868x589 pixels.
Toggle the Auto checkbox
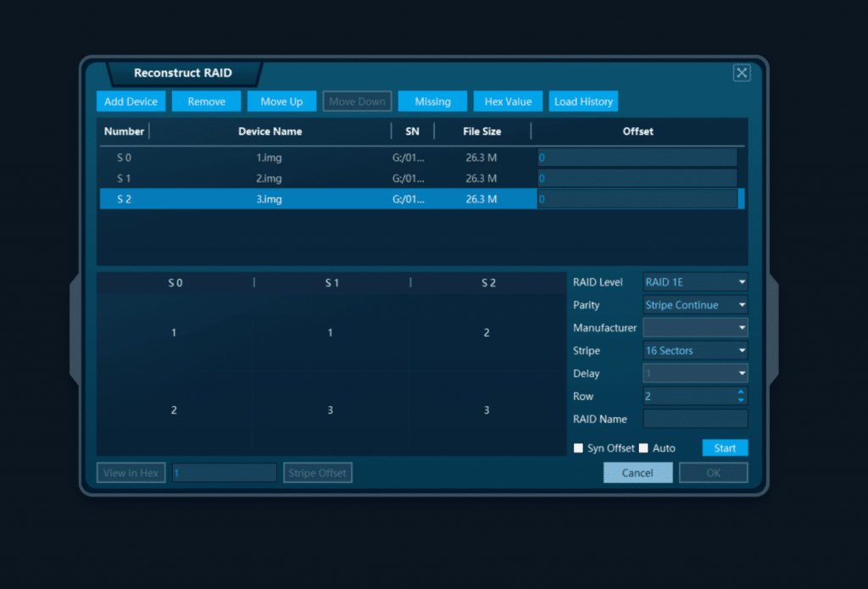click(x=643, y=448)
